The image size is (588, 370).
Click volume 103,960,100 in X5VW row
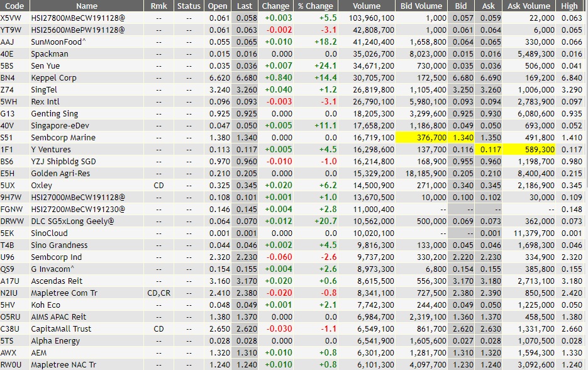pyautogui.click(x=371, y=18)
